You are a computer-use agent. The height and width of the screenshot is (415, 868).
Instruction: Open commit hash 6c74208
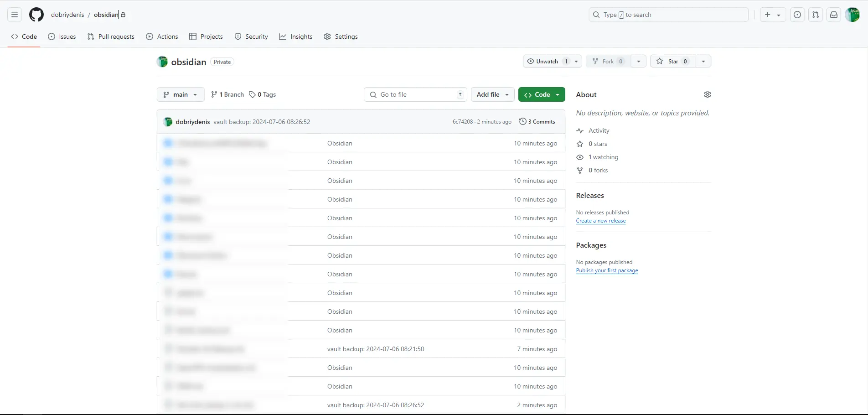[463, 122]
